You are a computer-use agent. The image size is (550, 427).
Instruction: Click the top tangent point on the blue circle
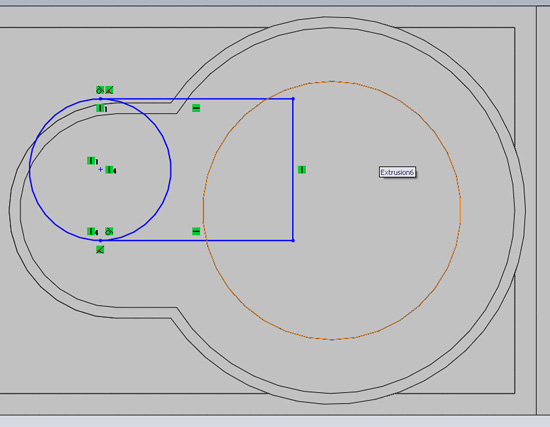100,99
